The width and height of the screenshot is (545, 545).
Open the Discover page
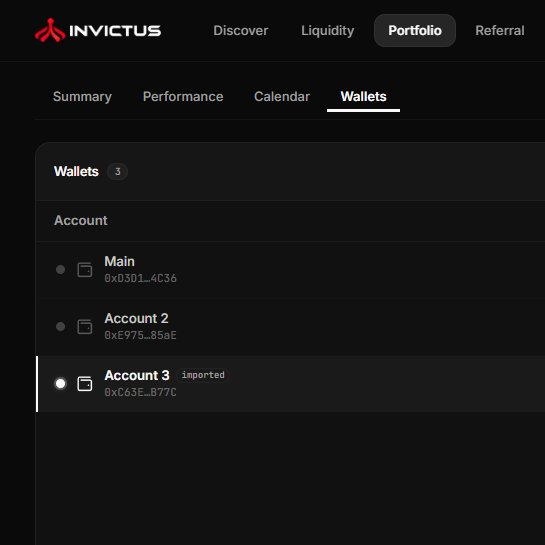tap(241, 31)
